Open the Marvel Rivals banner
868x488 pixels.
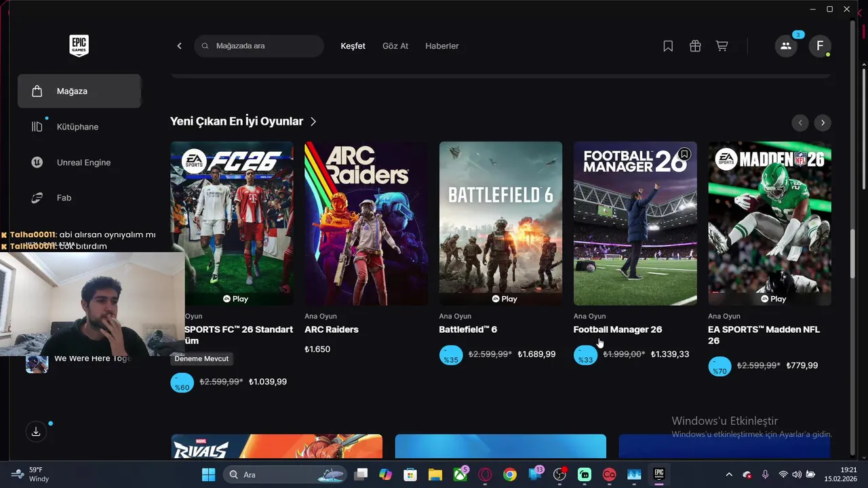[x=277, y=446]
